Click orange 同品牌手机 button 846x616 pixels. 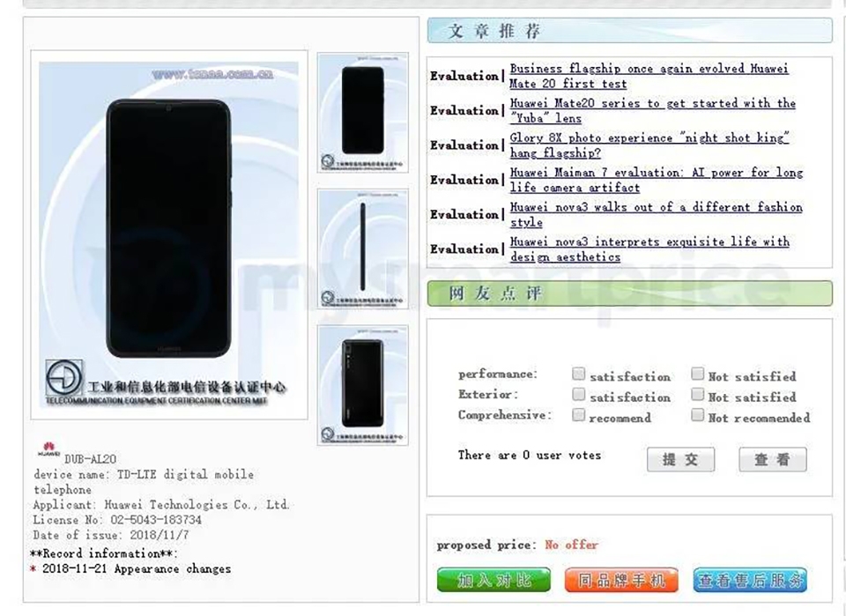(621, 580)
